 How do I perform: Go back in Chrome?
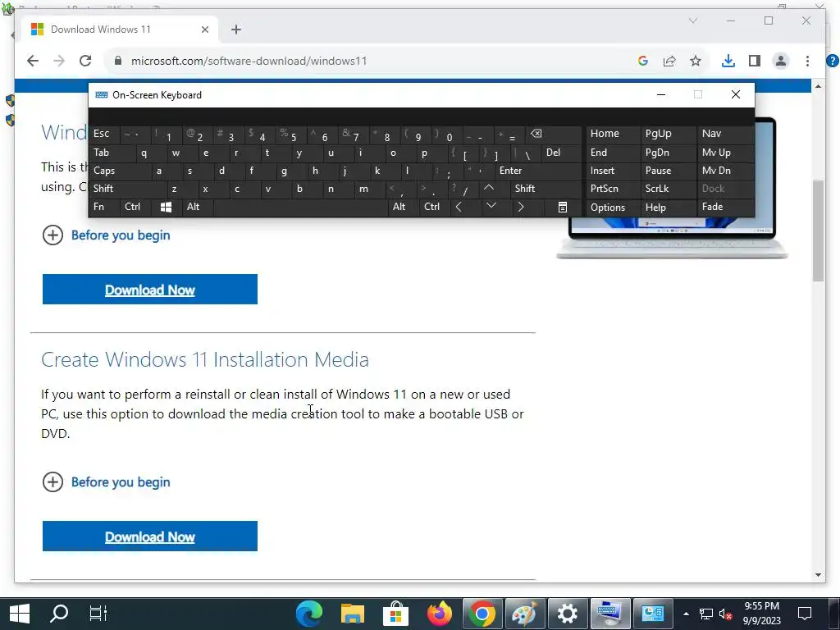tap(33, 61)
